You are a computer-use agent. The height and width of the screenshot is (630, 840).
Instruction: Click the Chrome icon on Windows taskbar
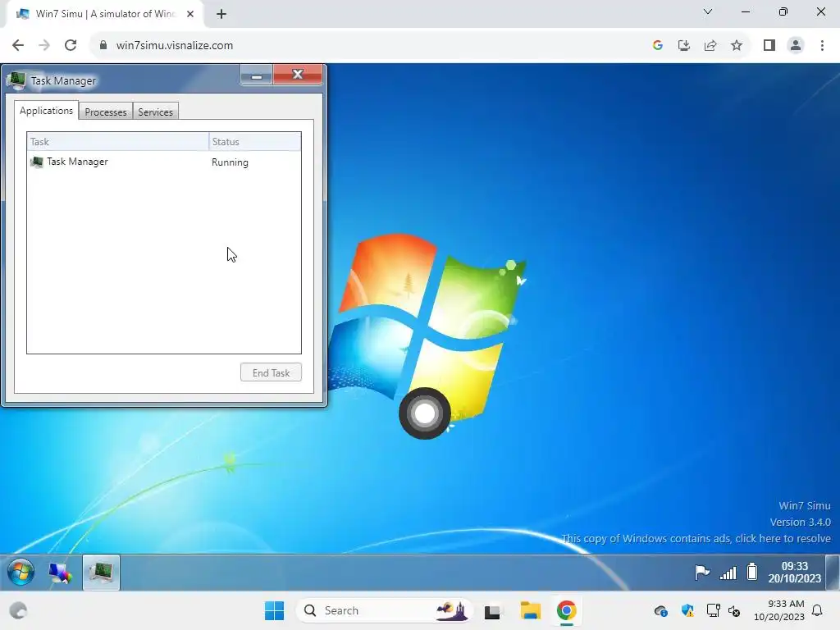click(x=566, y=610)
